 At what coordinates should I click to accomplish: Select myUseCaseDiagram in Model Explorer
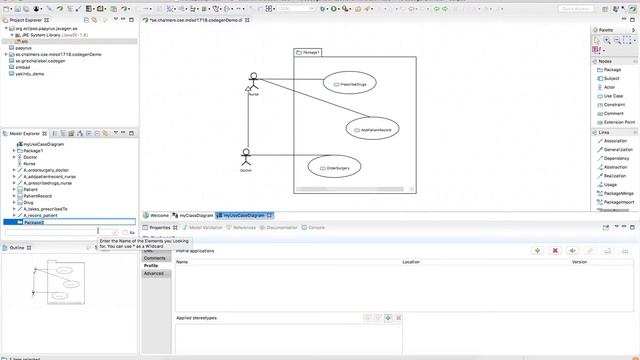point(40,144)
